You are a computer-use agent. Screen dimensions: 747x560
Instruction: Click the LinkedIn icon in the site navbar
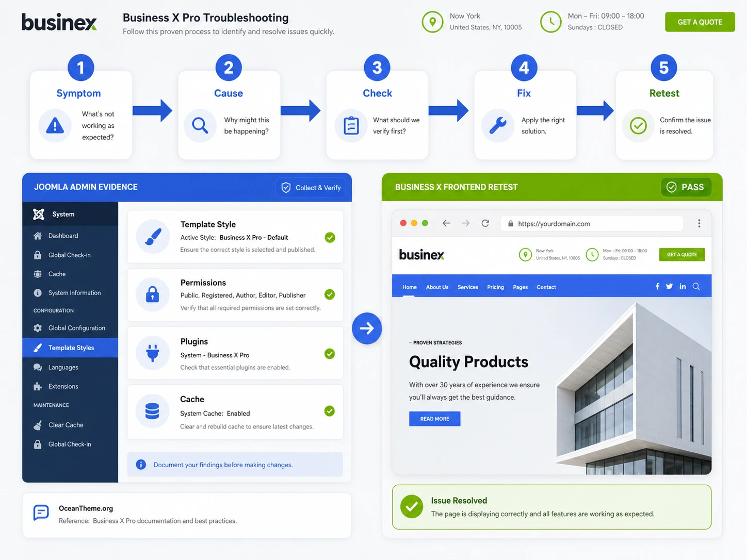(683, 286)
